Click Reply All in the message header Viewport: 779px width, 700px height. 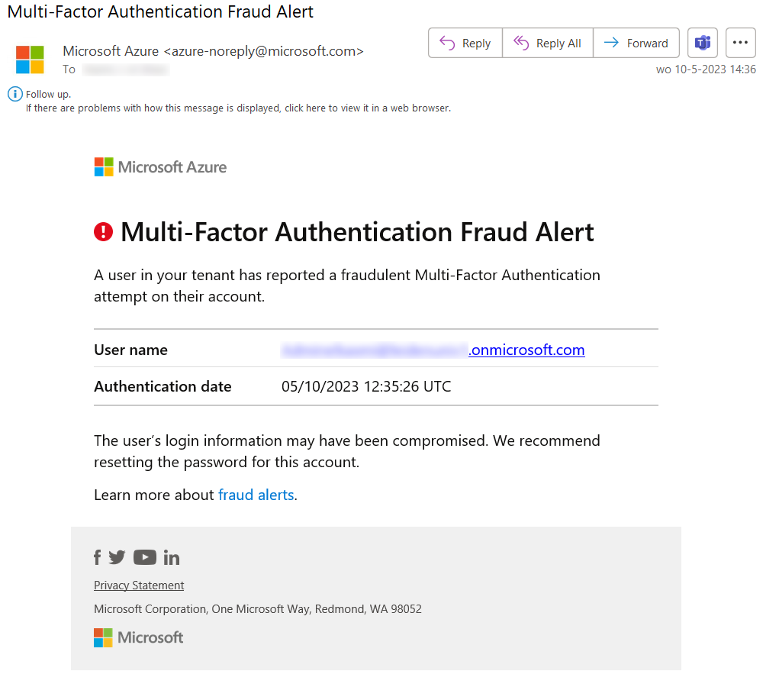(548, 44)
